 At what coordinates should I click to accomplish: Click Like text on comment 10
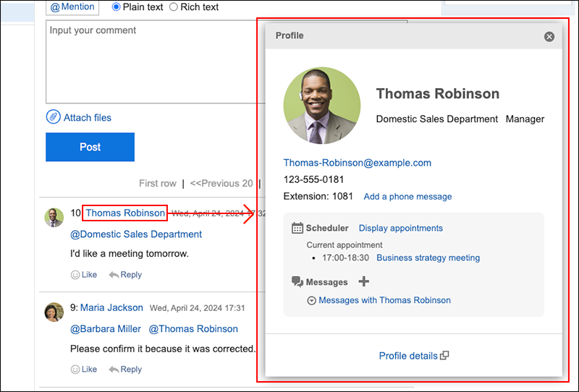(89, 275)
